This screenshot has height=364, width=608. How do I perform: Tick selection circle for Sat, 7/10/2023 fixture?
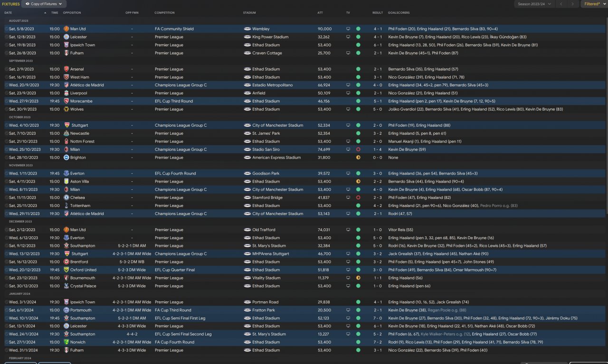[x=7, y=133]
